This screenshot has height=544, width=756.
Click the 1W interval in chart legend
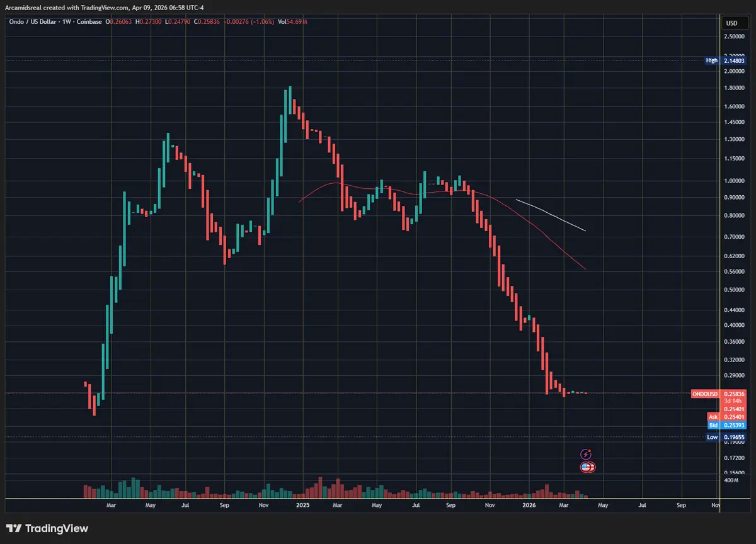66,21
